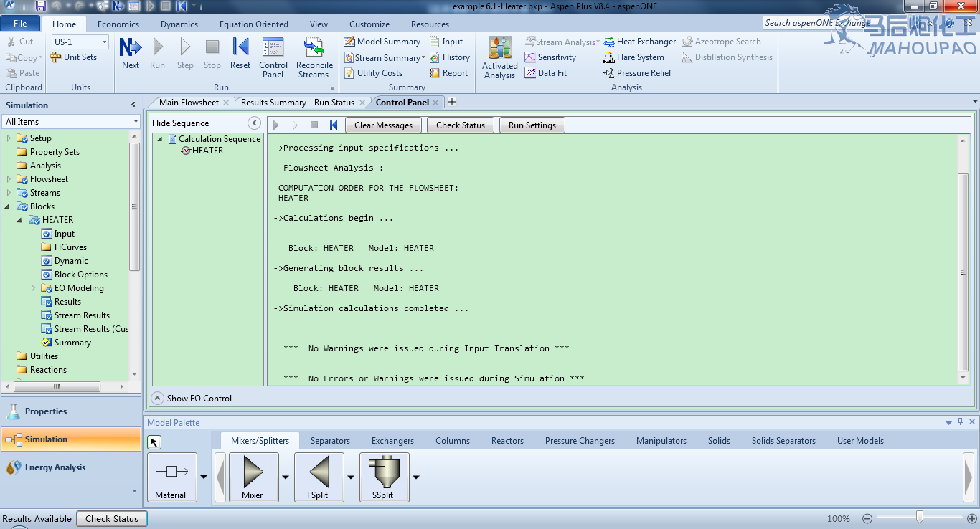This screenshot has height=529, width=980.
Task: Click the Next run icon
Action: click(131, 54)
